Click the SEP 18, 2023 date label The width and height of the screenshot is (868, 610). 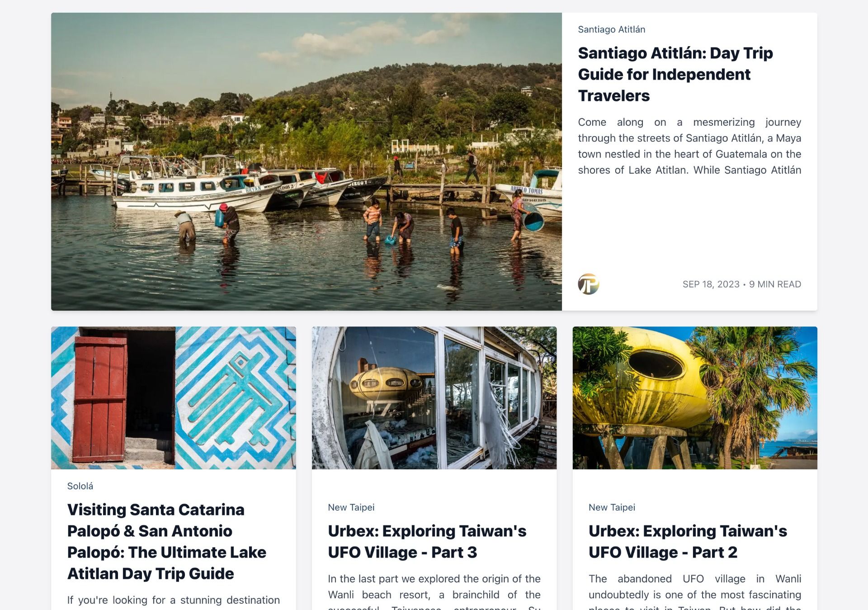click(x=711, y=284)
